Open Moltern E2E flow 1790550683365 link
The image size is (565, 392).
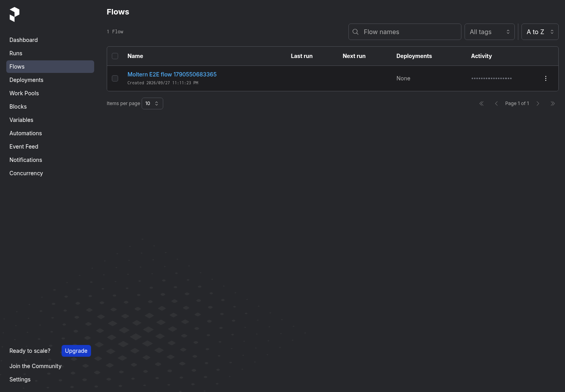click(172, 74)
